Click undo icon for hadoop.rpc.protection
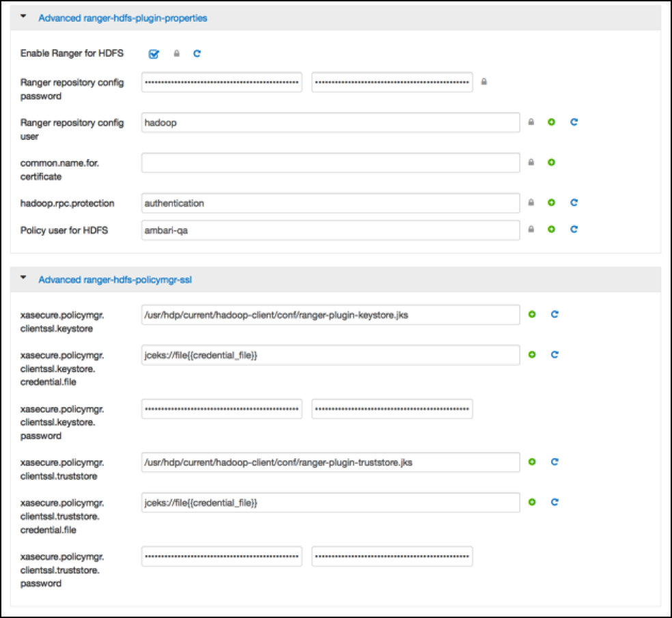 click(x=574, y=203)
